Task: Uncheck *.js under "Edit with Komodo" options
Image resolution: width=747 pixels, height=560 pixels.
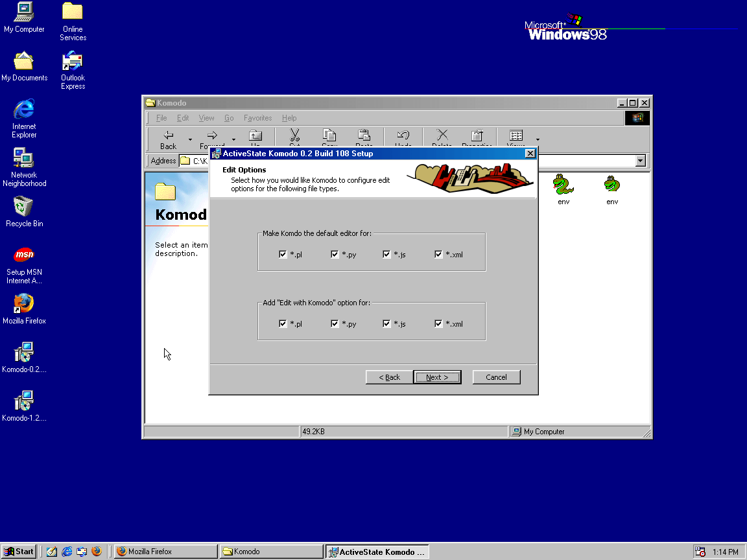Action: point(387,324)
